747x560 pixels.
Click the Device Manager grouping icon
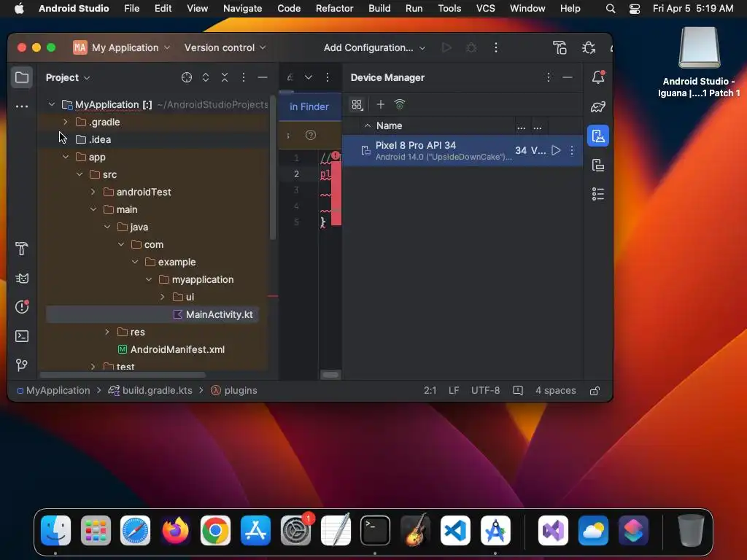click(x=357, y=104)
